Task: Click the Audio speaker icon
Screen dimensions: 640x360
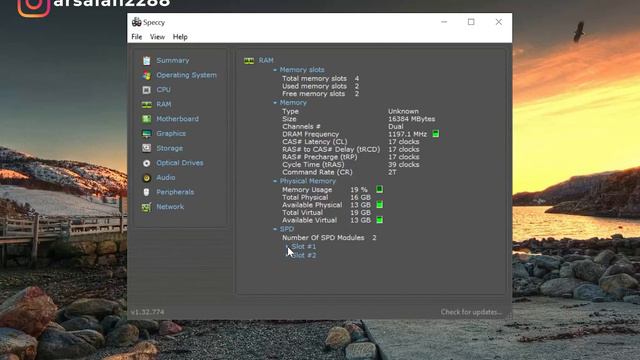Action: [x=147, y=178]
